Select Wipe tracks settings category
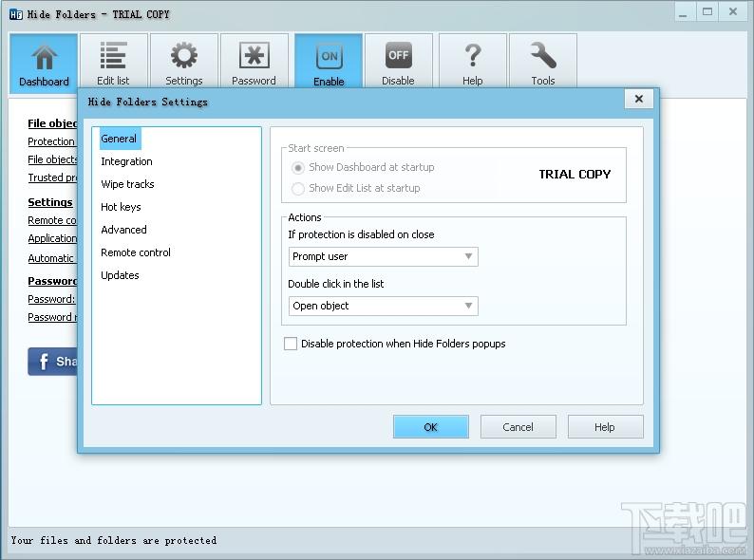This screenshot has width=754, height=560. coord(127,184)
